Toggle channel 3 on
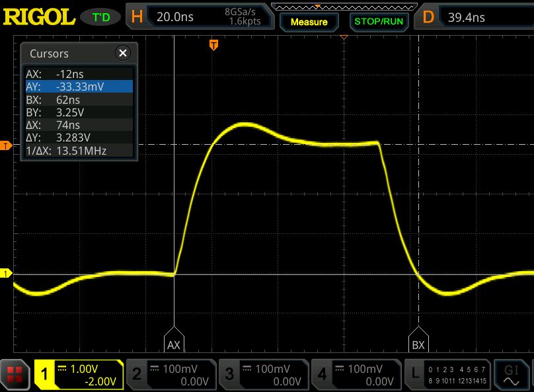Screen dimensions: 534x392 tap(264, 375)
